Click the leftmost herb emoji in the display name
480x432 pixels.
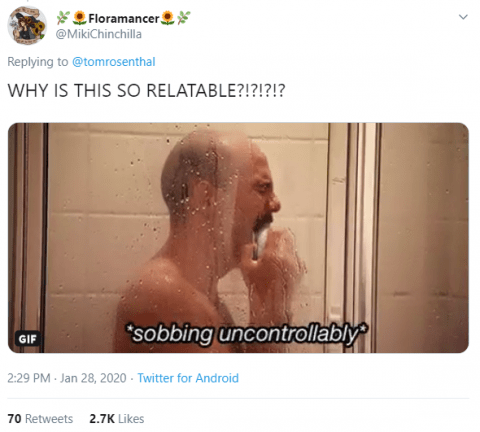coord(63,18)
